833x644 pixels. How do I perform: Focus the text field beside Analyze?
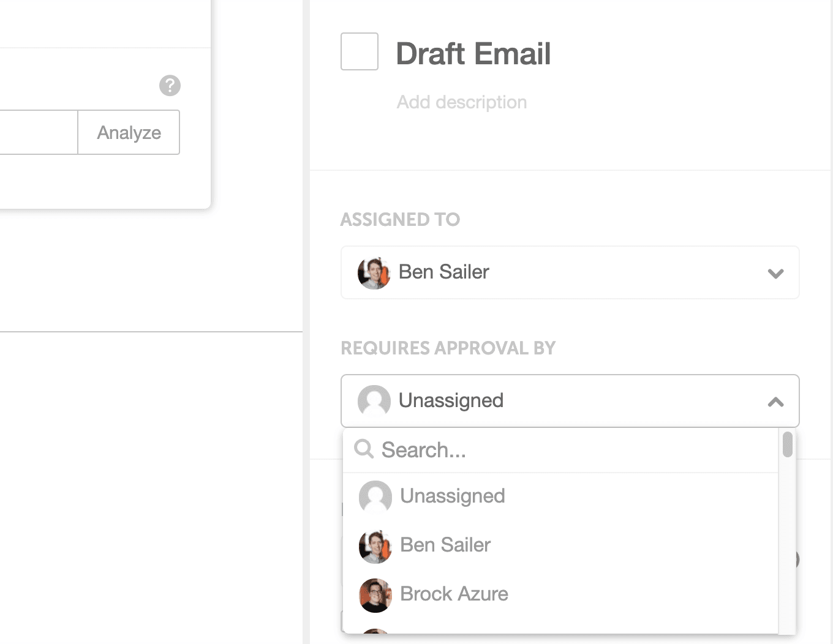(x=39, y=132)
